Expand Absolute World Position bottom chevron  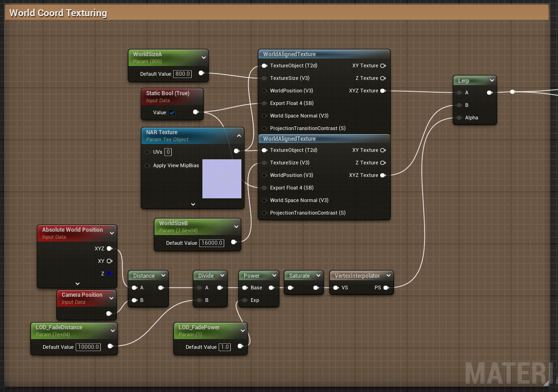78,283
